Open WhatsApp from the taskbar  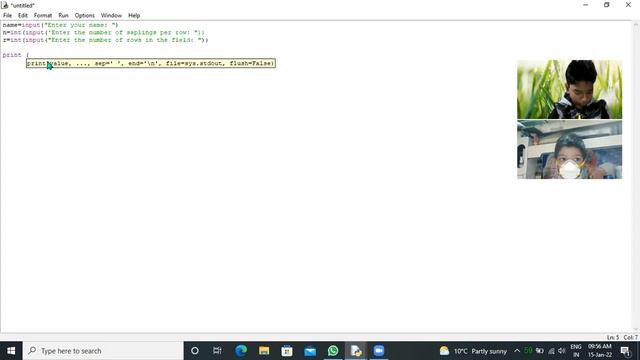tap(333, 351)
